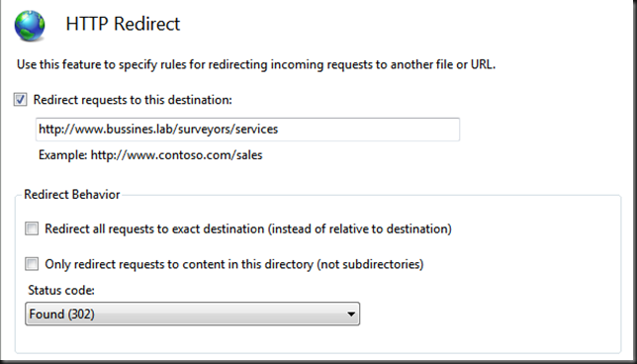Tick the Only redirect requests to content in this directory checkbox

[x=32, y=264]
